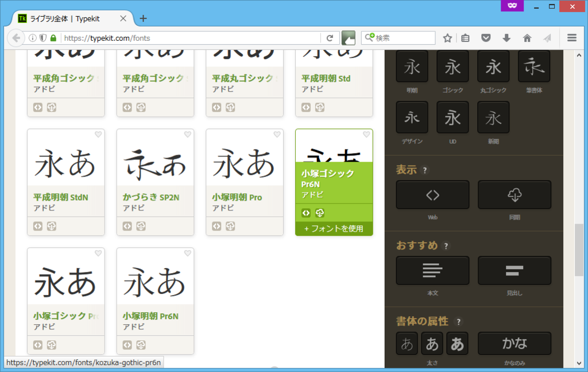
Task: Open the 平成丸ゴシック font link
Action: click(x=243, y=78)
